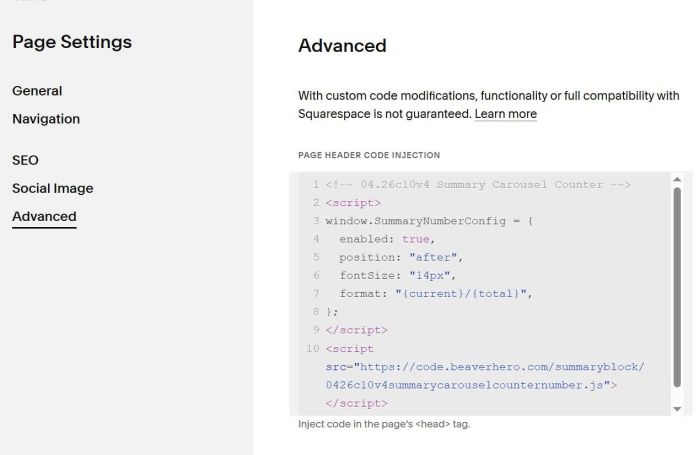Place cursor in the Summary Carousel Counter comment
Screen dimensions: 700x455
(x=478, y=185)
